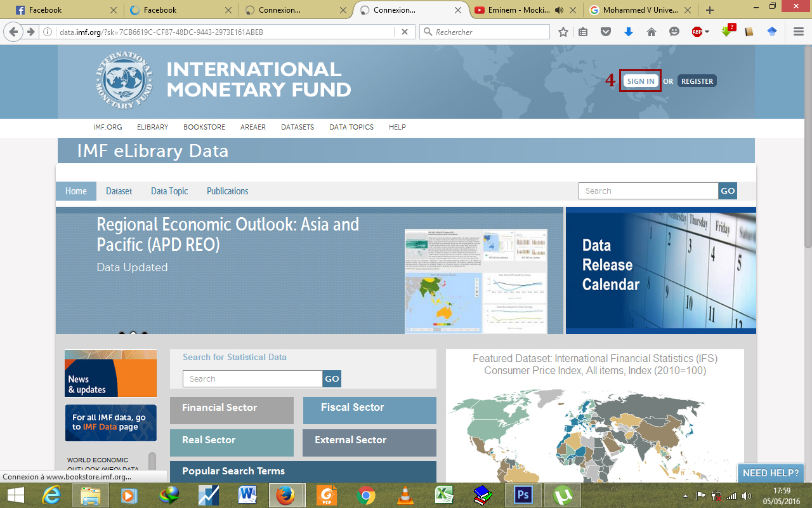Click the top site Search field
812x508 pixels.
pos(648,191)
